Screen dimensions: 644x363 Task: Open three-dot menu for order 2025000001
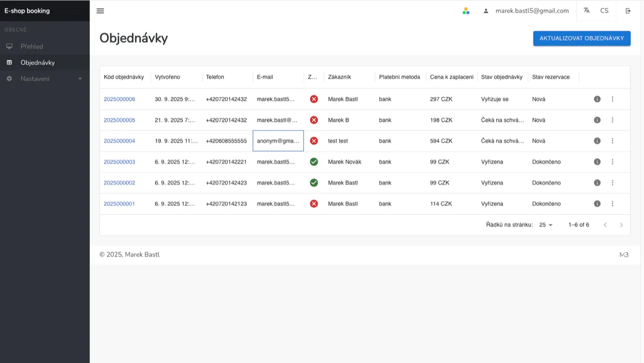[612, 204]
